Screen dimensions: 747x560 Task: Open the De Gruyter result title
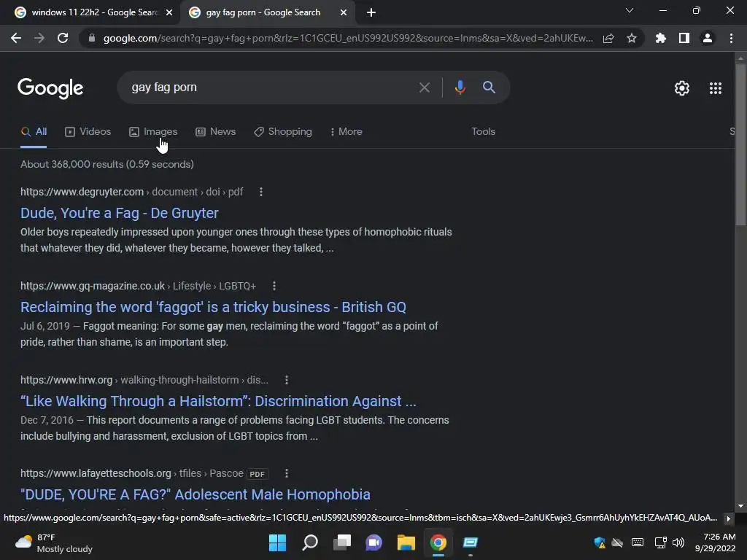coord(120,213)
